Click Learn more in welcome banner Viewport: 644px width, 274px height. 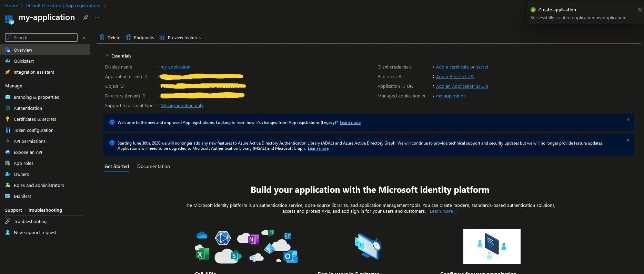coord(350,123)
